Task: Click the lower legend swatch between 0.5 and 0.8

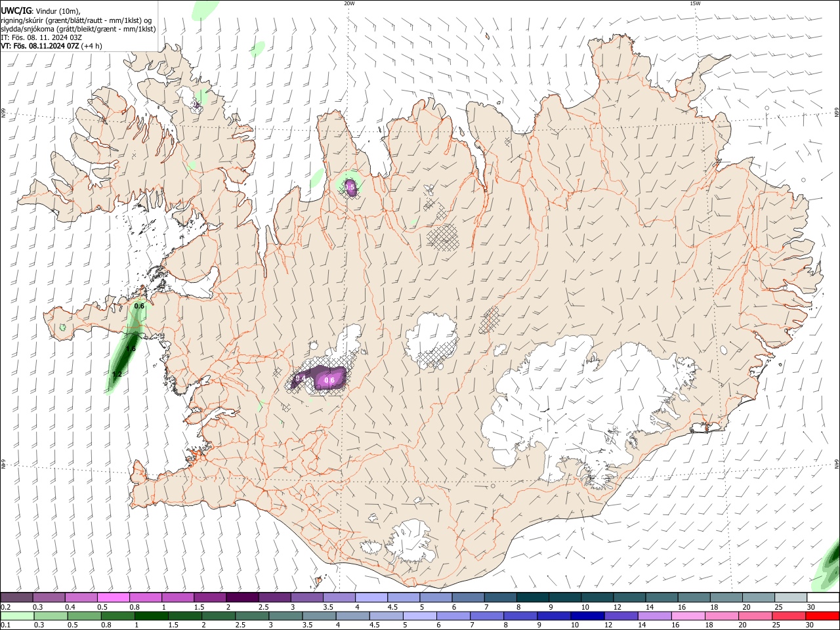Action: (85, 616)
